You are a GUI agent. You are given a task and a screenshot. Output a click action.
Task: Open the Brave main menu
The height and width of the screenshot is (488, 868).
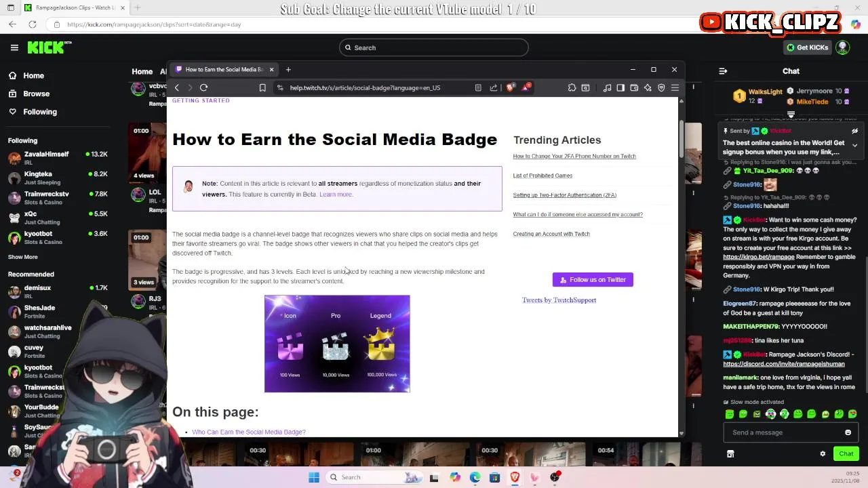coord(675,87)
